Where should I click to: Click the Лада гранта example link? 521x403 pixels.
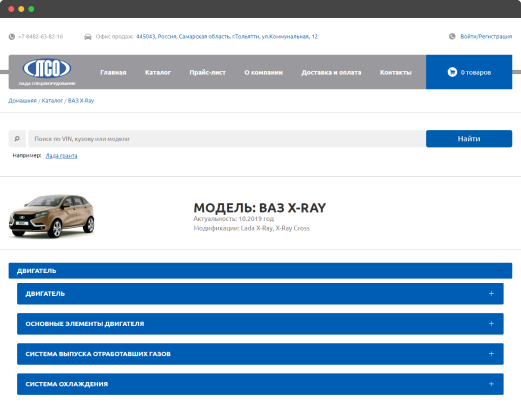pyautogui.click(x=61, y=156)
